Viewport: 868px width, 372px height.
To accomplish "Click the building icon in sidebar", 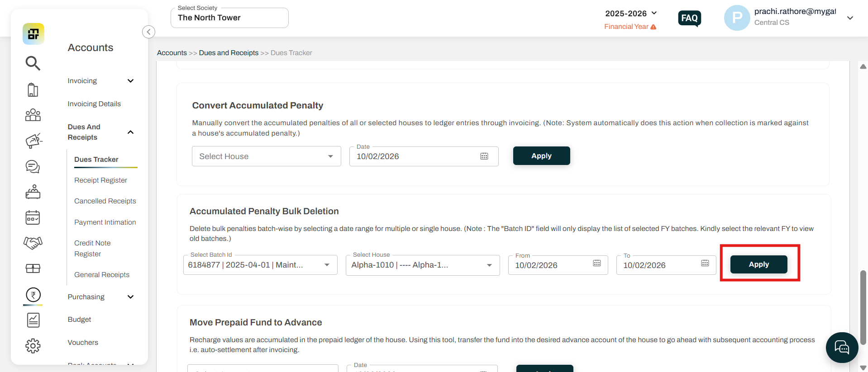I will pos(33,89).
